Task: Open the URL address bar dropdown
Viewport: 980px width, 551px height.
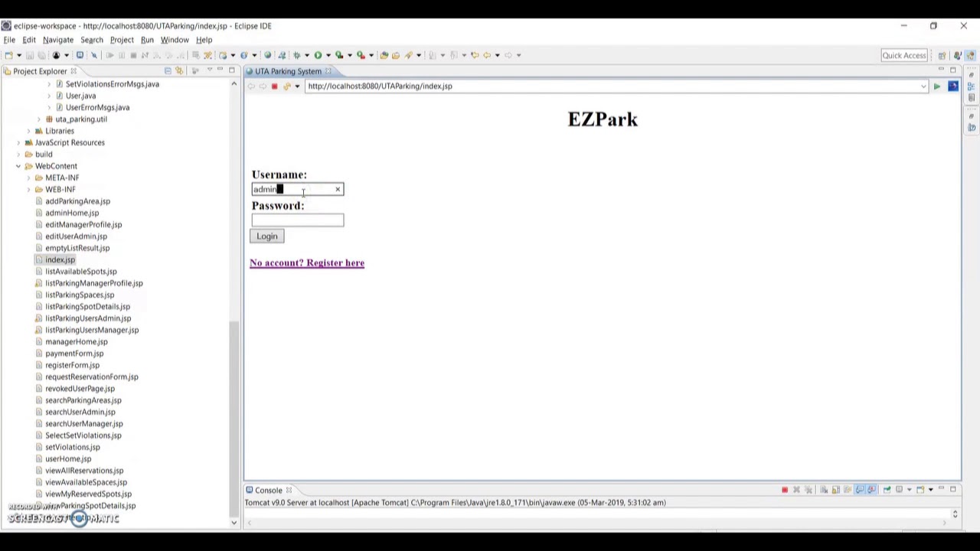Action: (x=923, y=86)
